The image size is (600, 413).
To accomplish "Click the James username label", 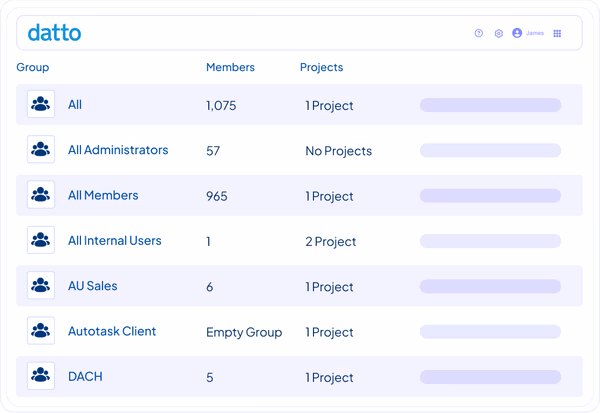I will click(535, 33).
